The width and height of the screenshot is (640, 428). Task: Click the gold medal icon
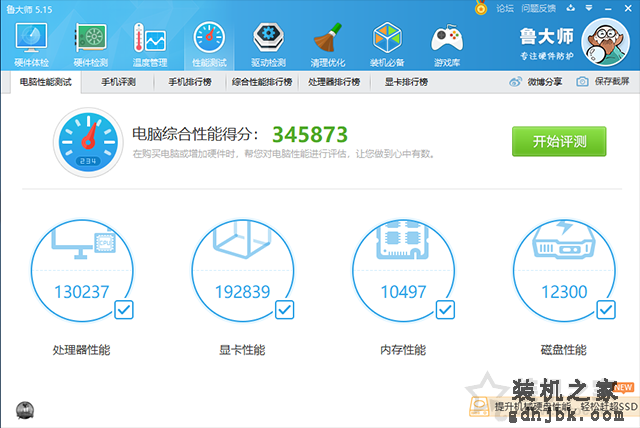click(481, 8)
